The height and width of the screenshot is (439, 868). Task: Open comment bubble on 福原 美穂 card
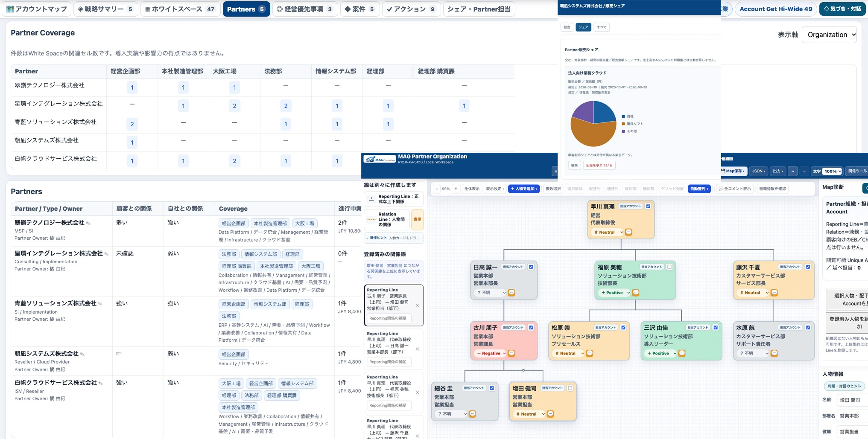tap(635, 293)
